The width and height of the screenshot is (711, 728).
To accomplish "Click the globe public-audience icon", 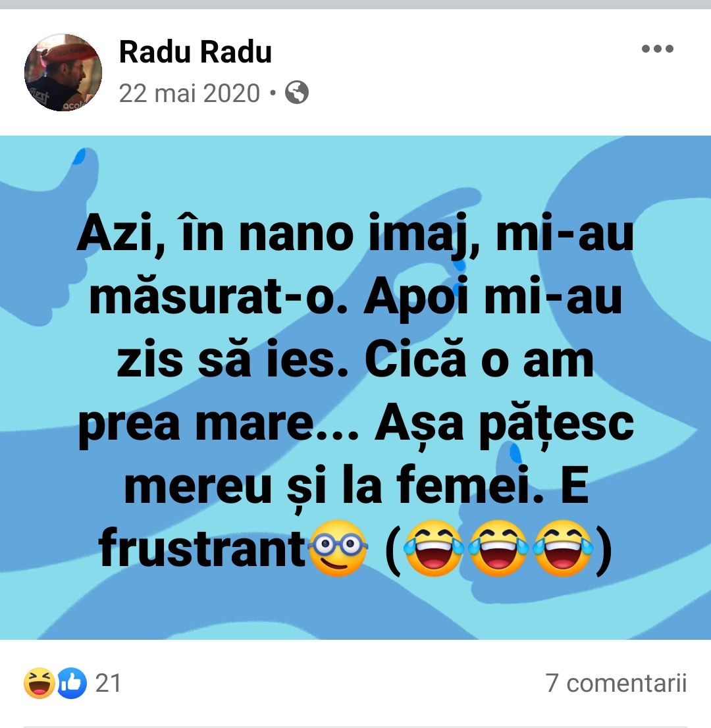I will 297,92.
